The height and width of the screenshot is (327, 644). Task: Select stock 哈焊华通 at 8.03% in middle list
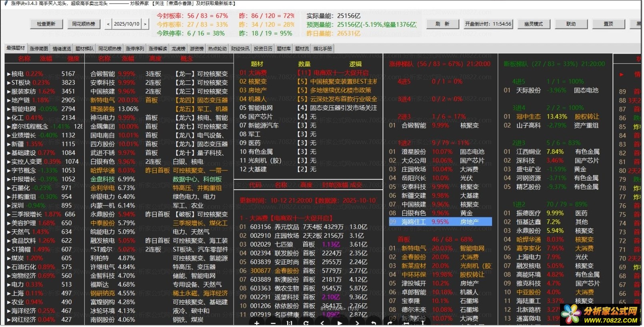click(x=160, y=171)
